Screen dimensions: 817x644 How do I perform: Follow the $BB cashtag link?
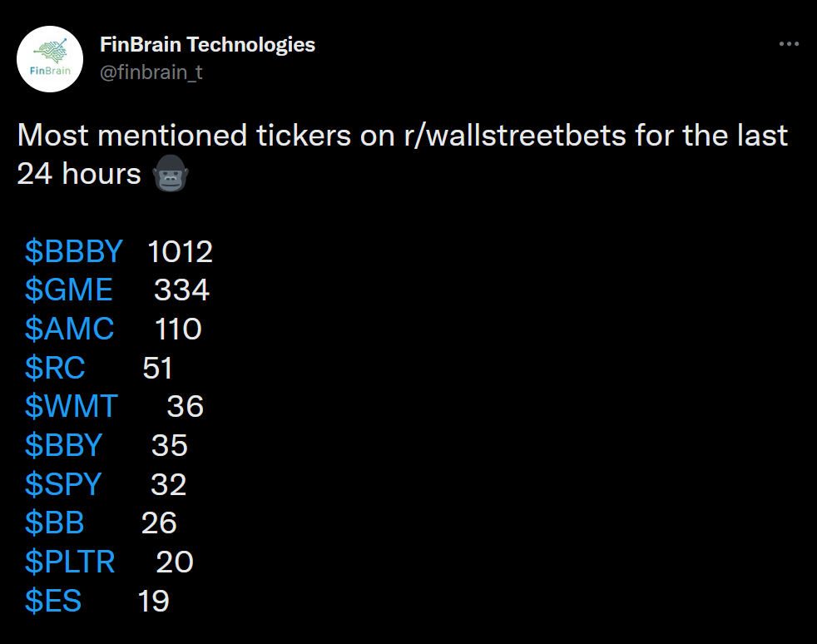(x=54, y=523)
